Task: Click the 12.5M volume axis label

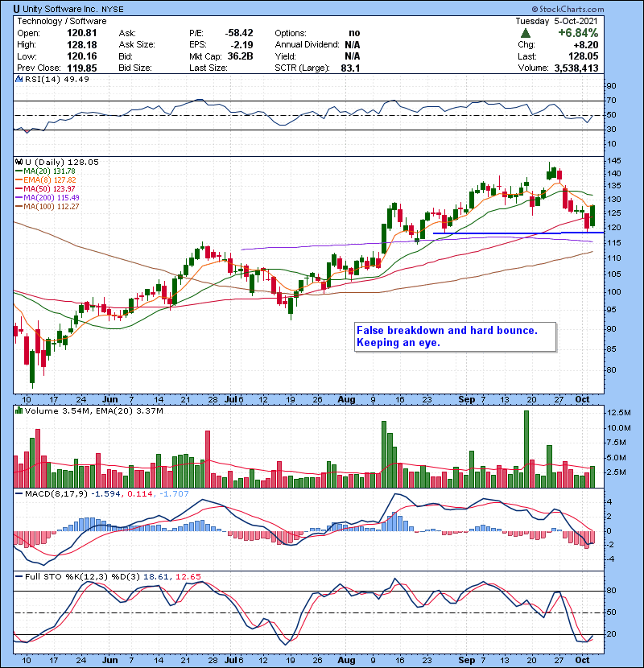Action: pos(619,412)
